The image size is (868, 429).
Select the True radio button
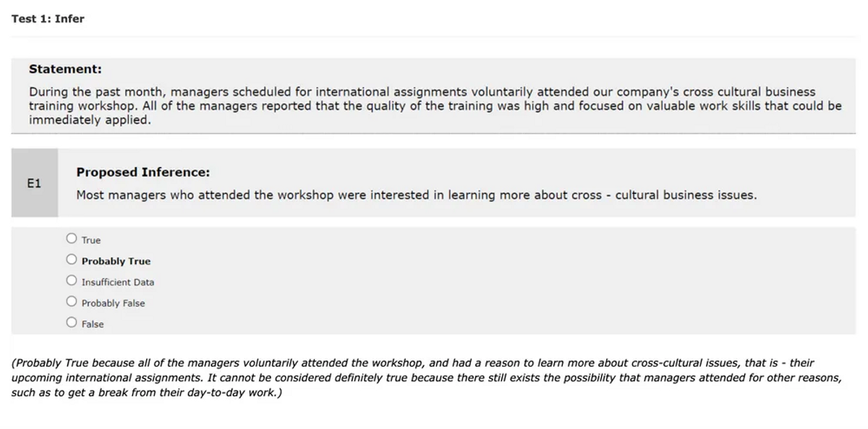[x=71, y=238]
